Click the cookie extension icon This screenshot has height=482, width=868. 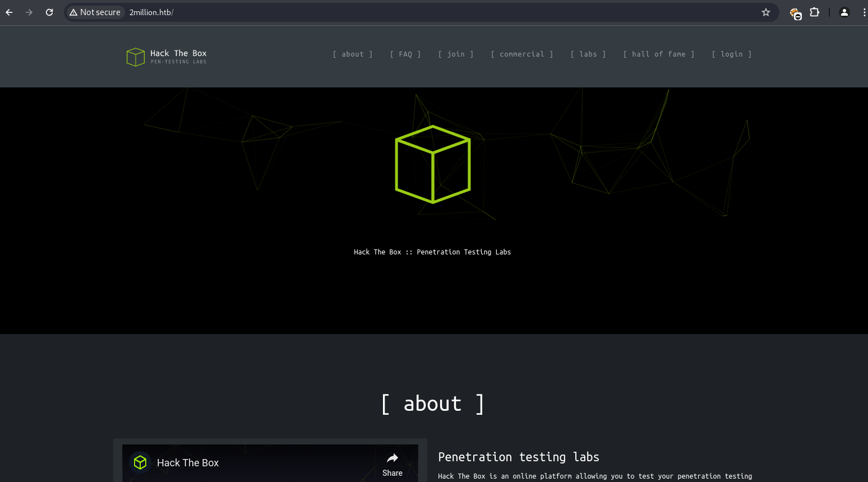tap(795, 13)
